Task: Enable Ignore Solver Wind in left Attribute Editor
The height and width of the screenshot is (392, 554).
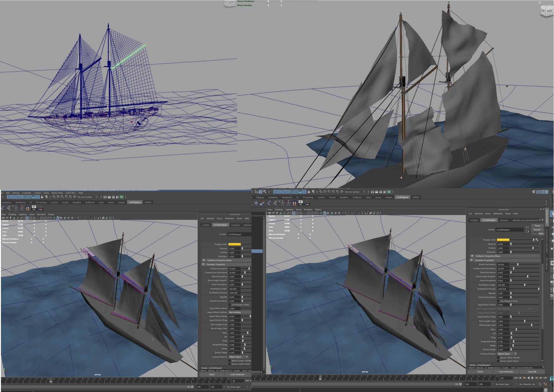Action: coord(230,364)
